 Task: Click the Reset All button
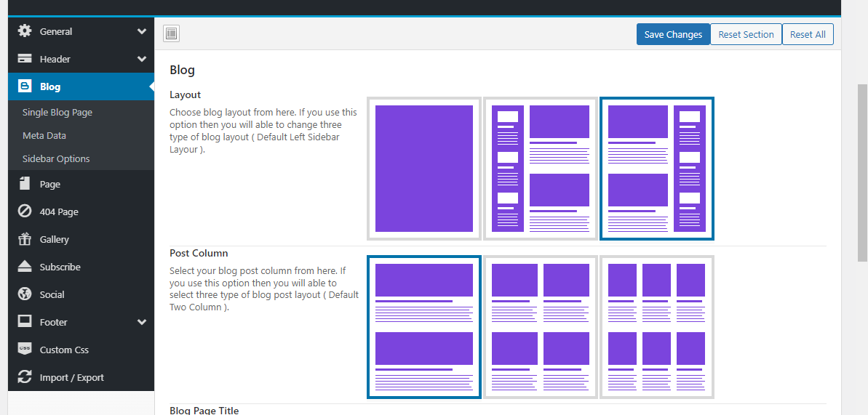pyautogui.click(x=808, y=34)
